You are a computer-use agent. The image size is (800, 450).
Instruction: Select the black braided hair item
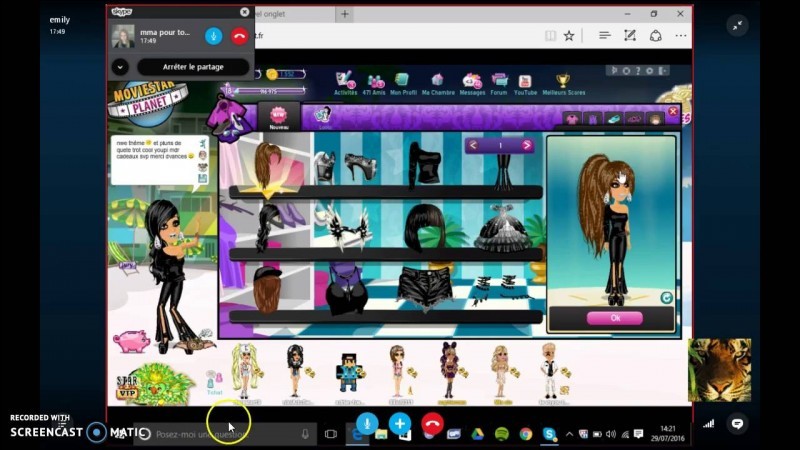267,228
